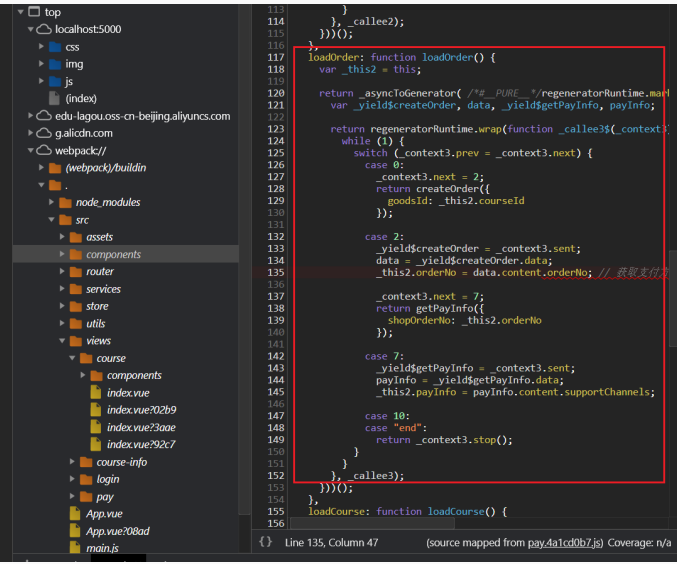
Task: Click the horizontal scrollbar under the code
Action: click(x=372, y=523)
